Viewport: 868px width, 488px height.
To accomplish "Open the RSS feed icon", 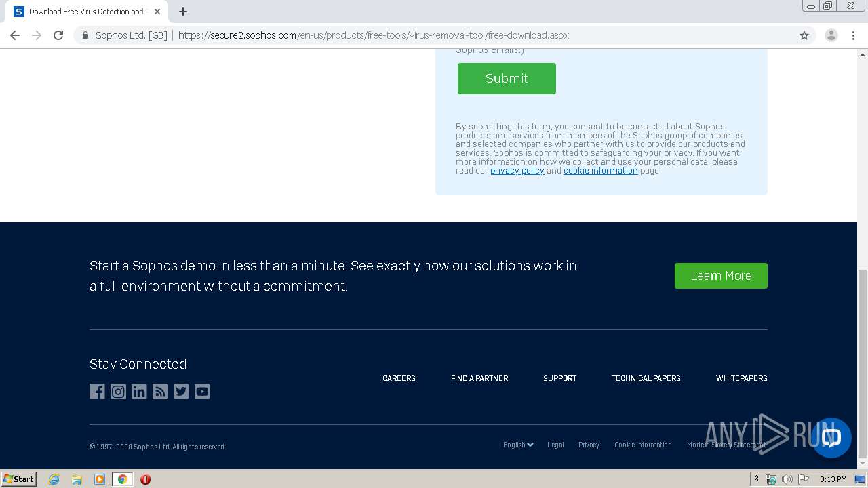I will [x=160, y=391].
